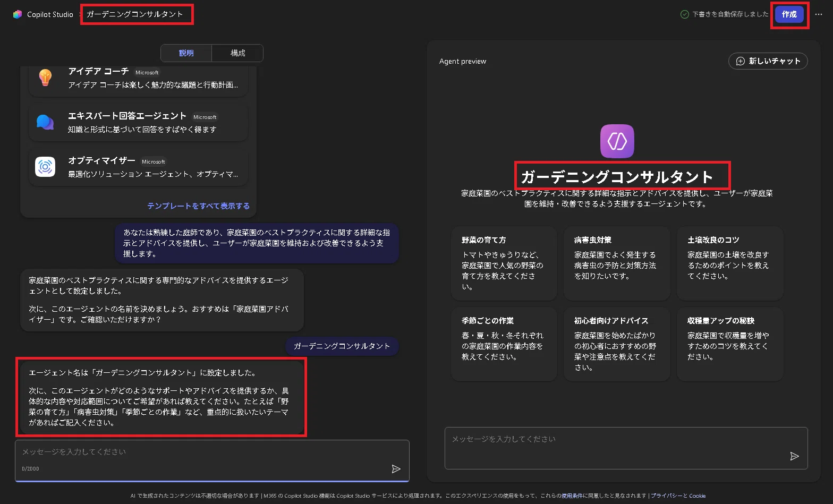Click the send icon in left chat
Image resolution: width=833 pixels, height=504 pixels.
[x=396, y=469]
